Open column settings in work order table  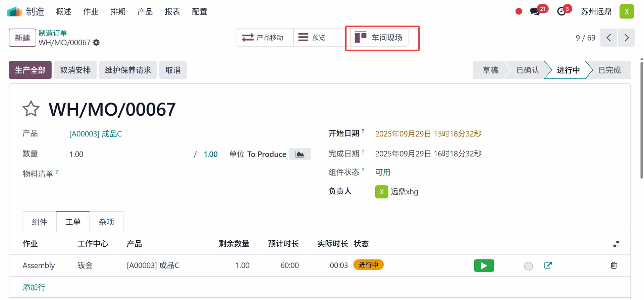tap(616, 244)
